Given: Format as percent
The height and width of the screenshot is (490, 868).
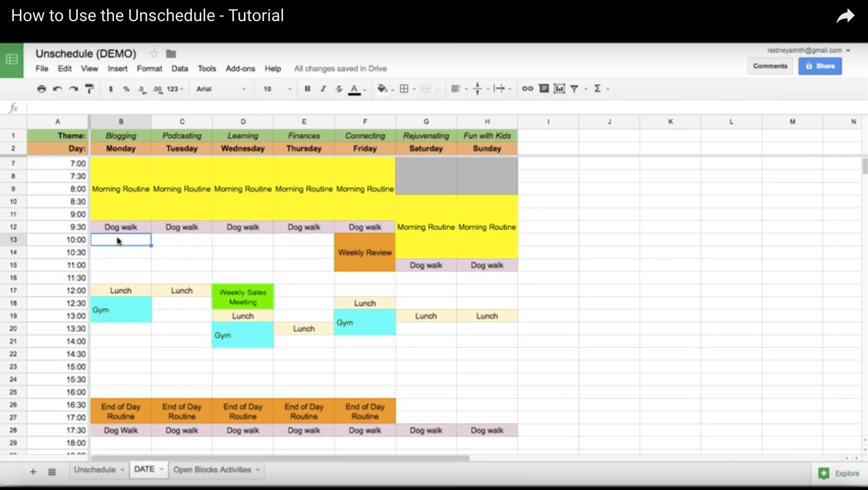Looking at the screenshot, I should (x=126, y=89).
